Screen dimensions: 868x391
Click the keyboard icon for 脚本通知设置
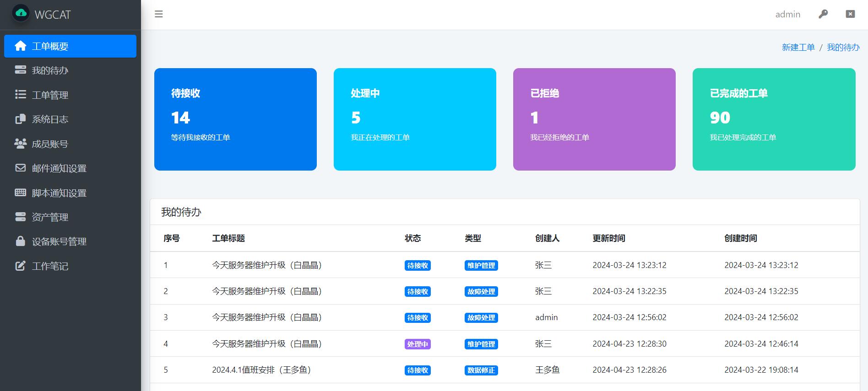[21, 193]
